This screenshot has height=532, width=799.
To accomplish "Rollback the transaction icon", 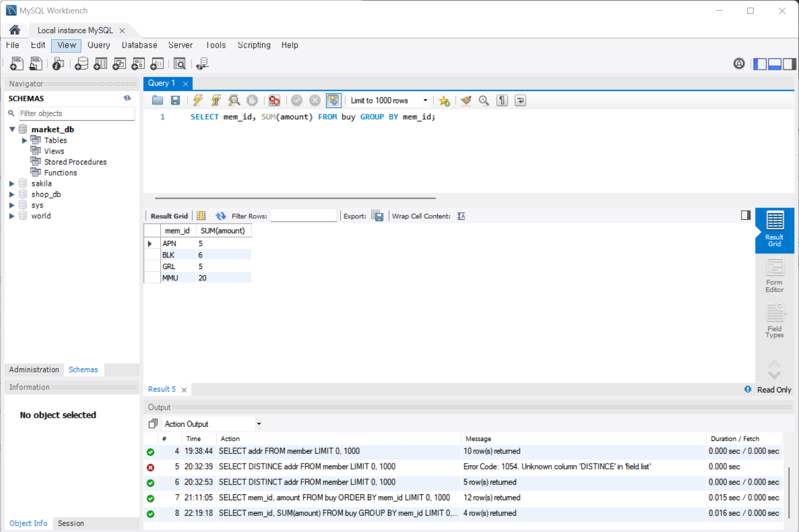I will (x=315, y=100).
